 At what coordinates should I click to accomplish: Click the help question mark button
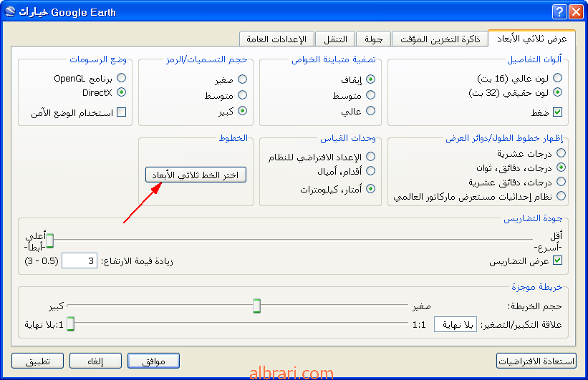[x=559, y=12]
